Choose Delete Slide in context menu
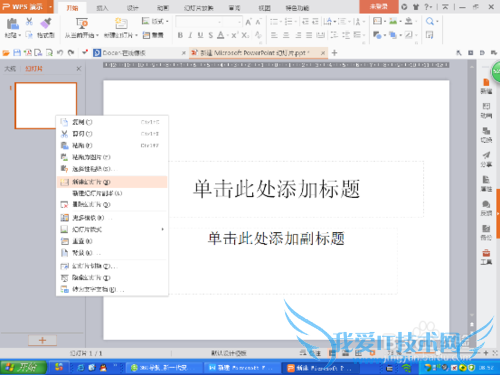The height and width of the screenshot is (375, 500). coord(112,204)
